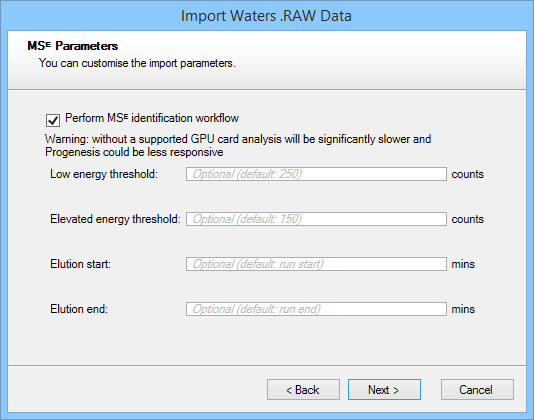The height and width of the screenshot is (420, 534).
Task: Select the 'Low energy threshold:' label
Action: pyautogui.click(x=104, y=174)
